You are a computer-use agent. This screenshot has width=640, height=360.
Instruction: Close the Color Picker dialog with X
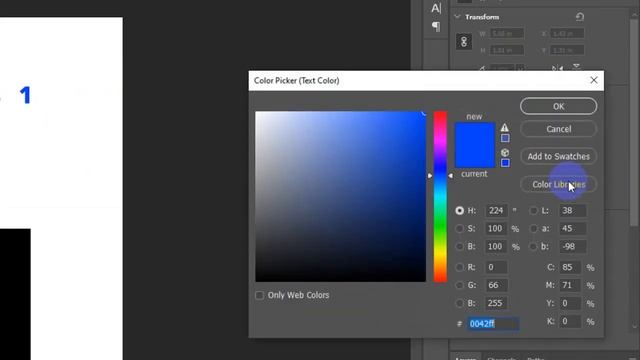(594, 80)
